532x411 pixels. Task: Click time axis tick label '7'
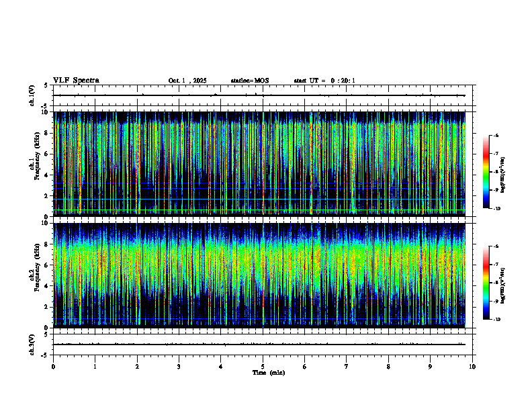(347, 367)
